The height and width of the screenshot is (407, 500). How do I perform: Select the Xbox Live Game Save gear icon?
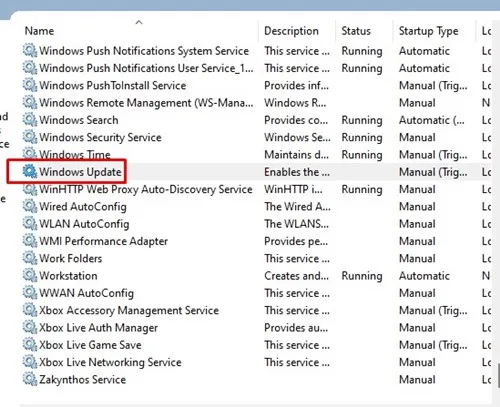[30, 345]
